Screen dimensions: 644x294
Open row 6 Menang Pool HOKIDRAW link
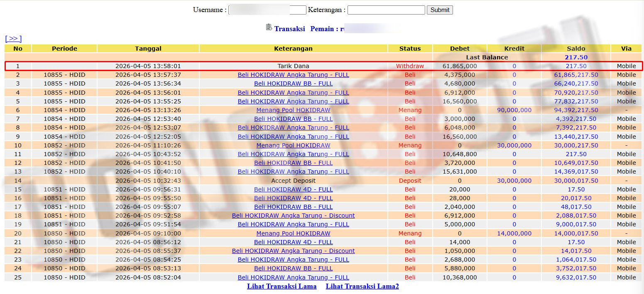(x=293, y=110)
